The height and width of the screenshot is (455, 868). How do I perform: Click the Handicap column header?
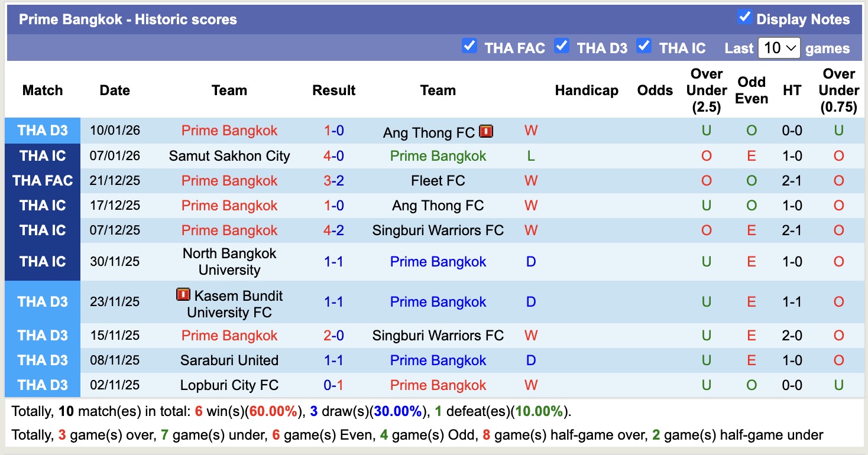click(587, 90)
